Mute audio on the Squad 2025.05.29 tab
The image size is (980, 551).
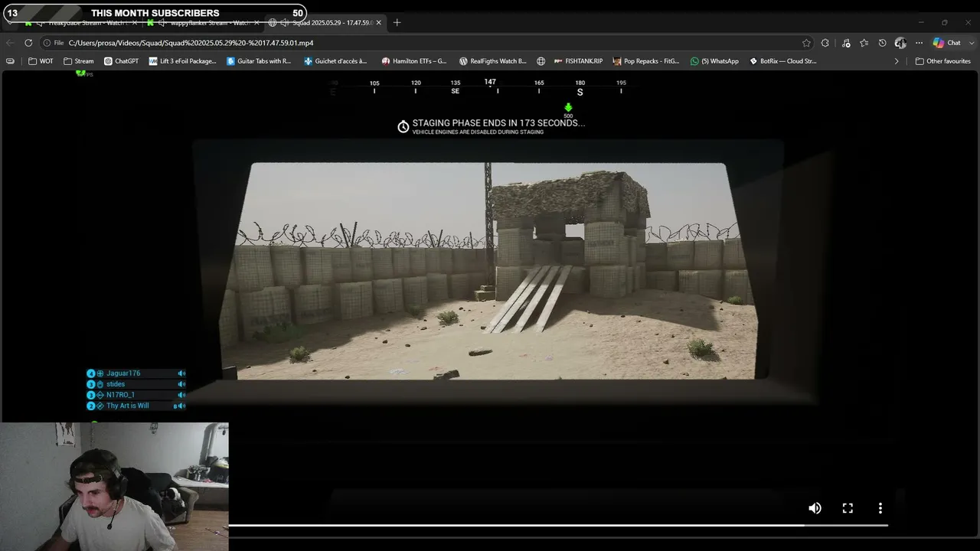(284, 22)
